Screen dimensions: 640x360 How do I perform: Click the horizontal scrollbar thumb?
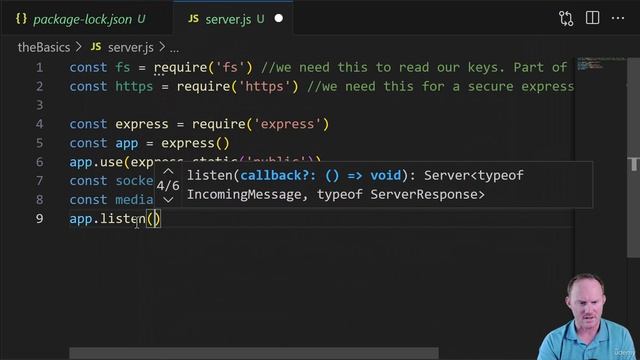pyautogui.click(x=254, y=353)
